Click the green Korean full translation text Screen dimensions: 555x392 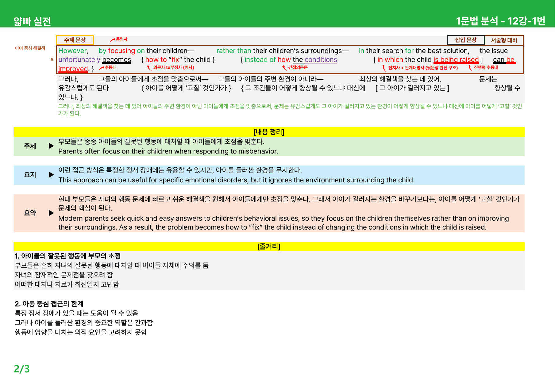tap(290, 110)
